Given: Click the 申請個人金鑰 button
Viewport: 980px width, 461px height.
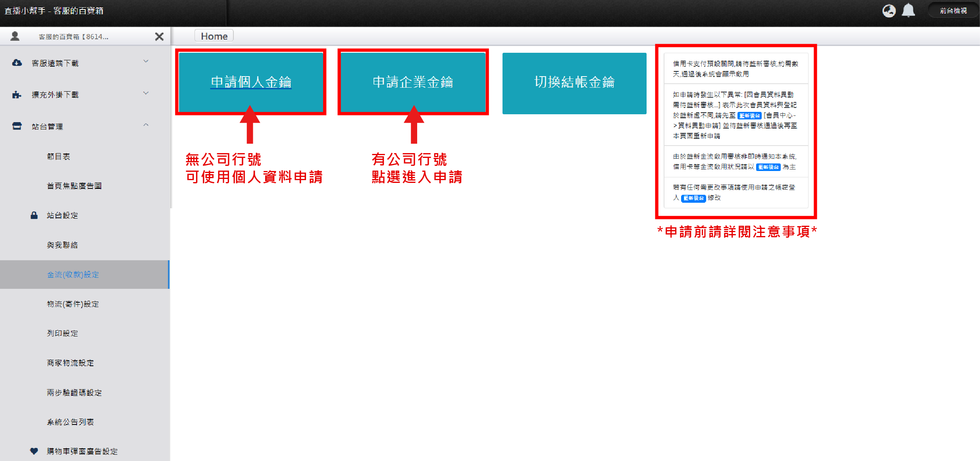Looking at the screenshot, I should 251,82.
